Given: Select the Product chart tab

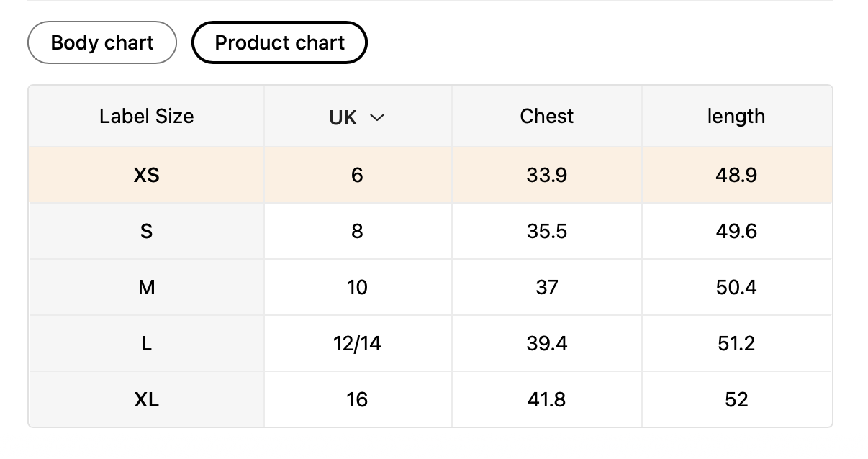Looking at the screenshot, I should pyautogui.click(x=279, y=43).
